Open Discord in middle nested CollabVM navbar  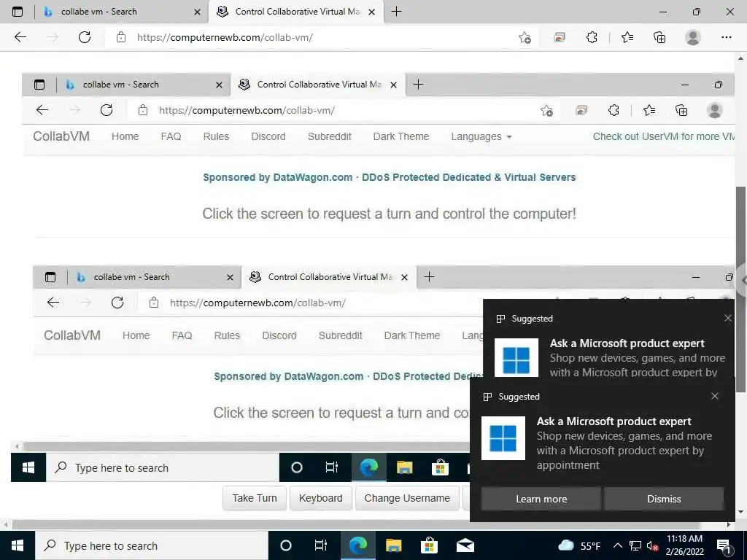268,136
